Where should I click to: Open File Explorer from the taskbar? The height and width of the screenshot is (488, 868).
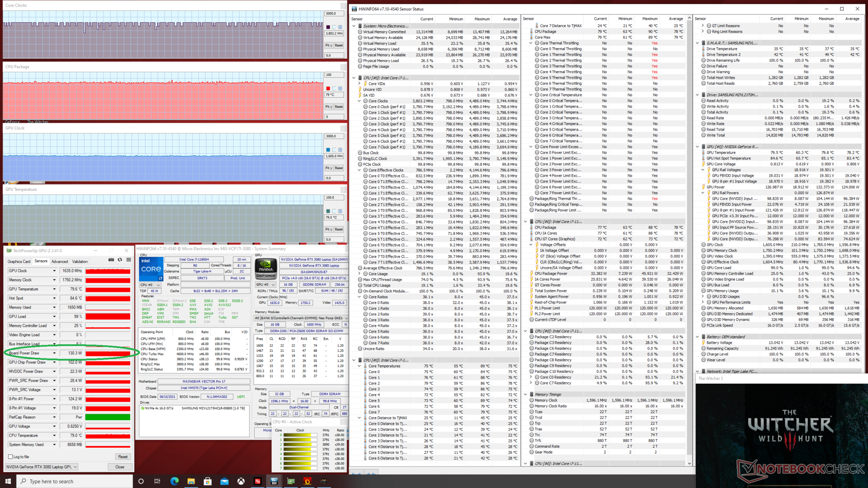click(191, 481)
